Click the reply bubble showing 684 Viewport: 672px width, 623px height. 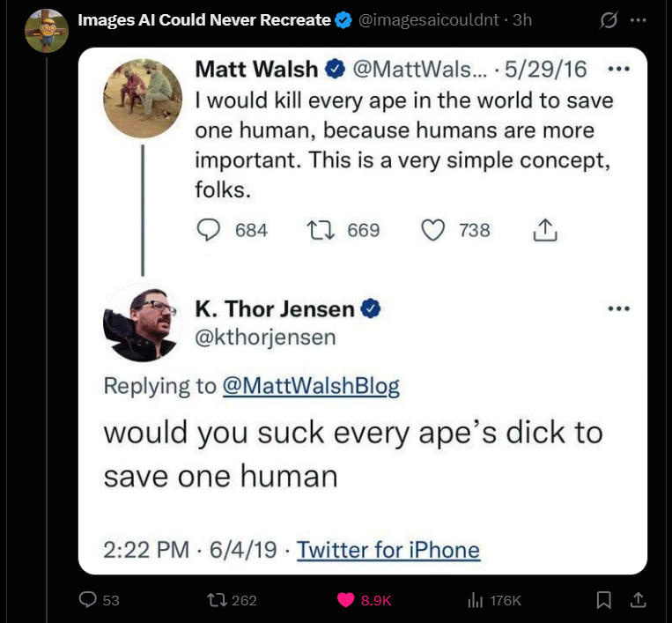[208, 230]
